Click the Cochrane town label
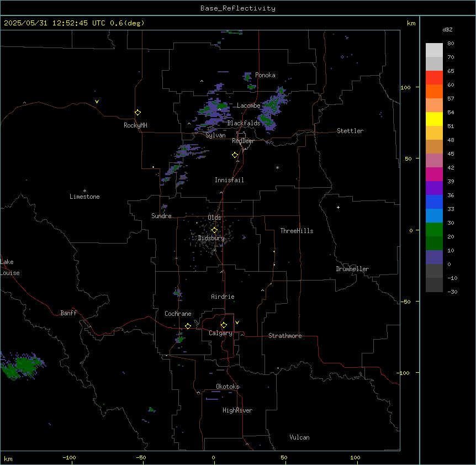The width and height of the screenshot is (476, 465). (x=178, y=314)
